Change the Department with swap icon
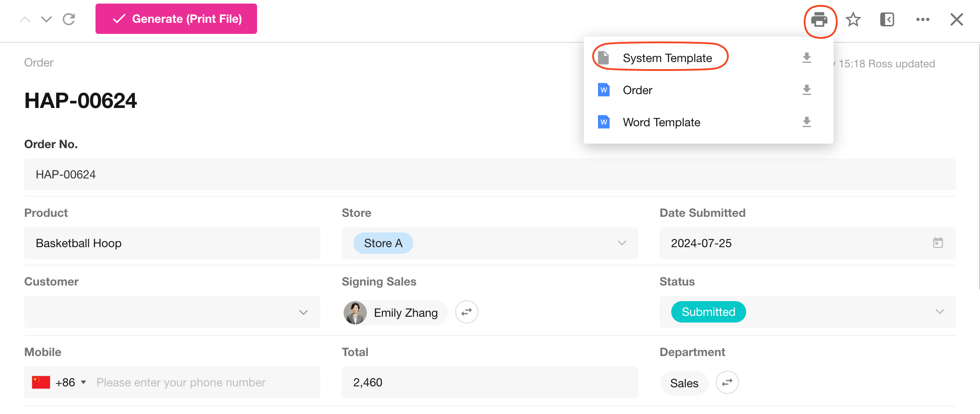Screen dimensions: 980x414 tap(727, 383)
